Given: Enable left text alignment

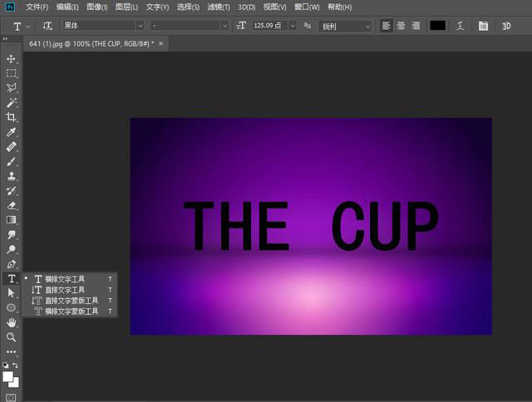Looking at the screenshot, I should pyautogui.click(x=387, y=27).
